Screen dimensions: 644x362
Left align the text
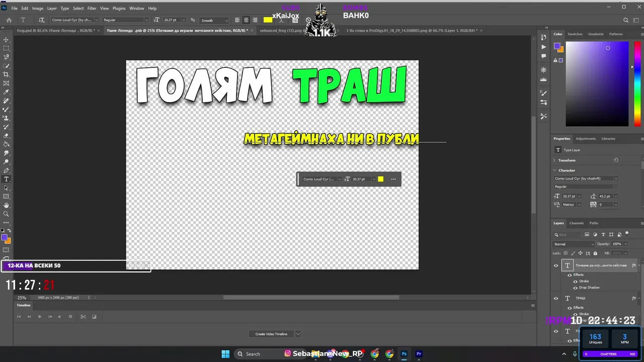(x=237, y=20)
